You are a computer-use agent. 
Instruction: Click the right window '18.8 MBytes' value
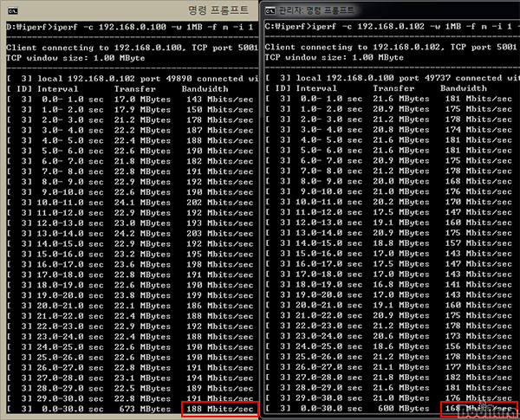[x=401, y=243]
